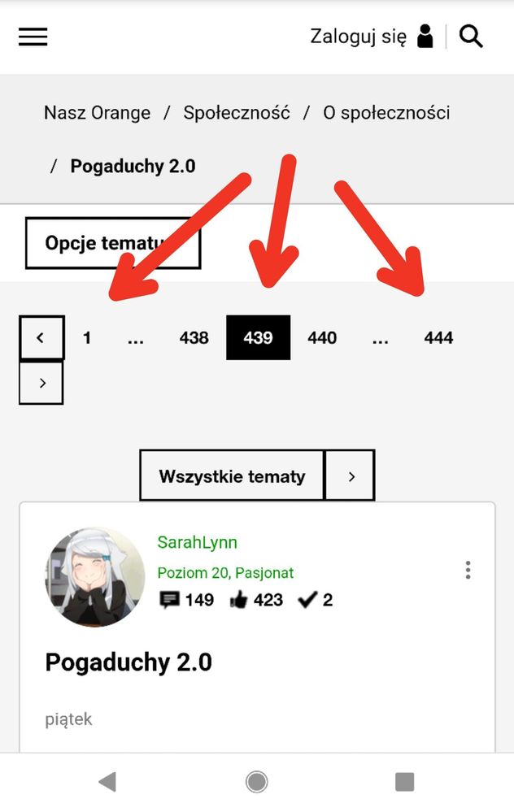Jump to page 444

click(x=438, y=337)
